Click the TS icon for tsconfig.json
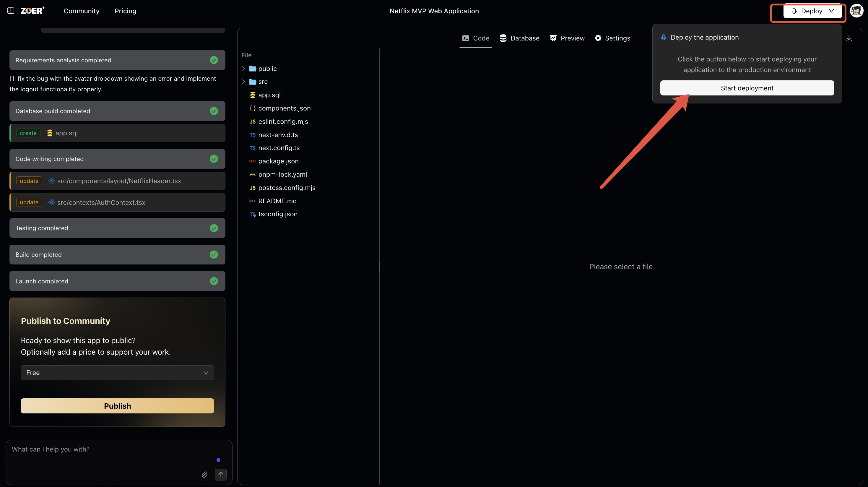The width and height of the screenshot is (868, 487). click(x=252, y=214)
